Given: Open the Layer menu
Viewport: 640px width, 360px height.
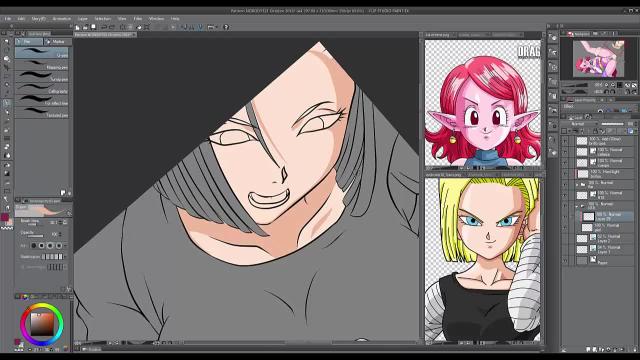Looking at the screenshot, I should click(83, 19).
